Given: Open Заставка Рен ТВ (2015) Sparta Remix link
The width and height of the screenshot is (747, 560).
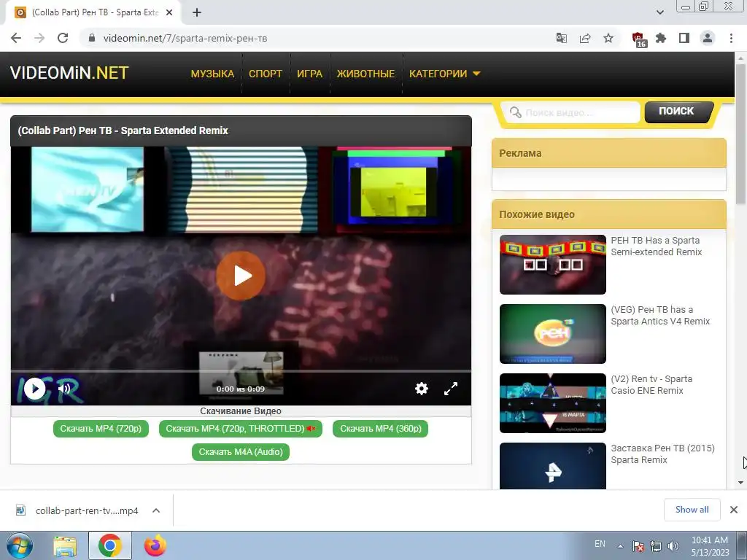Looking at the screenshot, I should tap(662, 454).
